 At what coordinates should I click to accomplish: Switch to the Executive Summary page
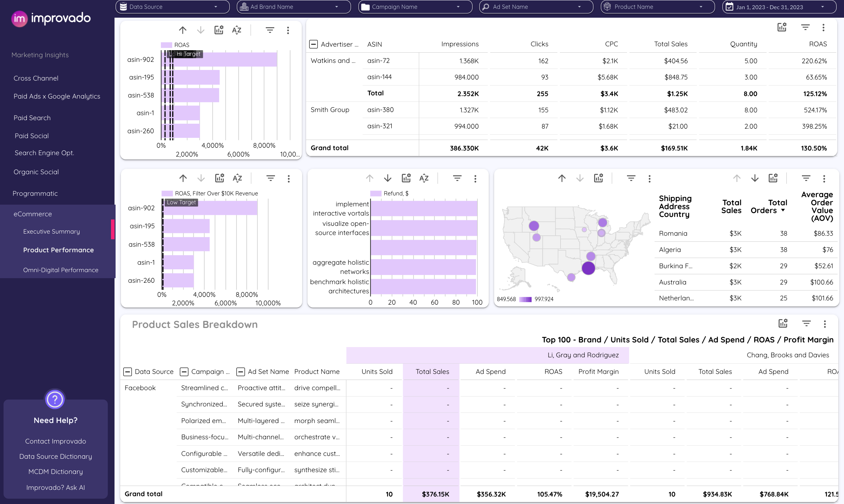(x=51, y=232)
